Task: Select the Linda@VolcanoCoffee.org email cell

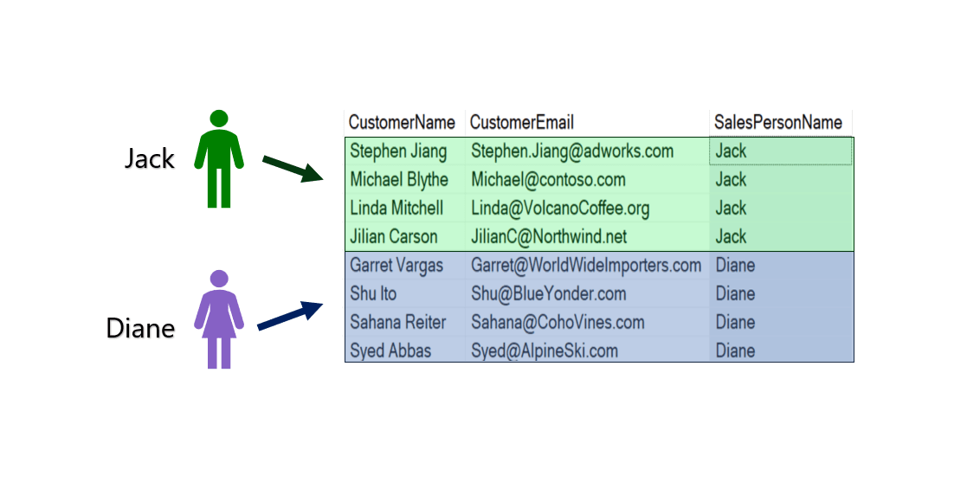Action: click(x=588, y=208)
